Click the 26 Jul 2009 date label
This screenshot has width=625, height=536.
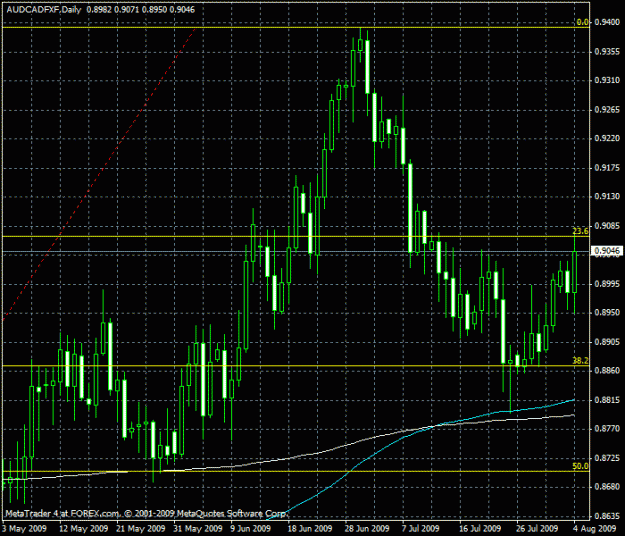click(537, 529)
